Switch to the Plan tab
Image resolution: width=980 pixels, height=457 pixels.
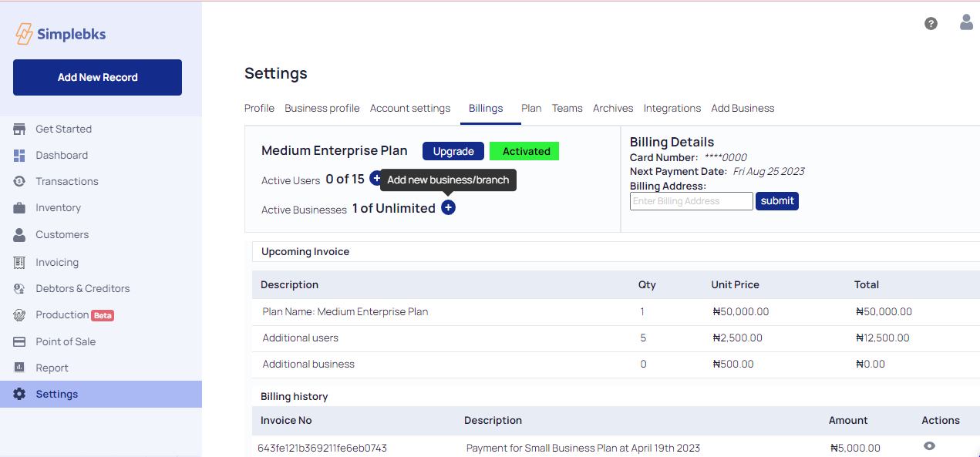point(531,108)
